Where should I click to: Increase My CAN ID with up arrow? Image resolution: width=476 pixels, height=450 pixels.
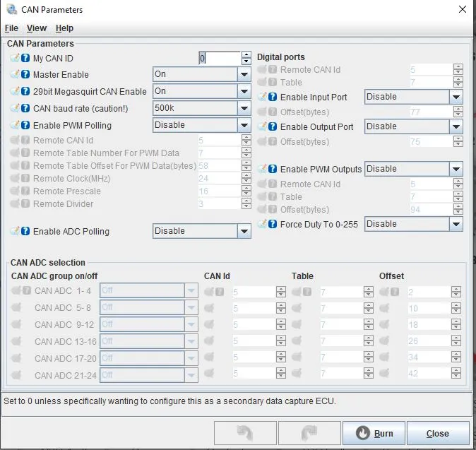pyautogui.click(x=246, y=55)
